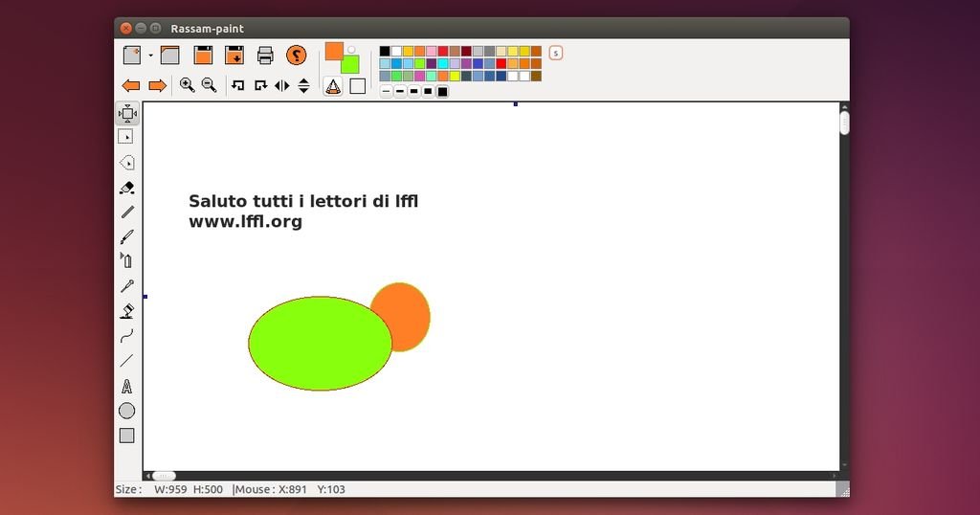Click the 'Y:103' status entry
Screen dimensions: 980x515
tap(331, 489)
